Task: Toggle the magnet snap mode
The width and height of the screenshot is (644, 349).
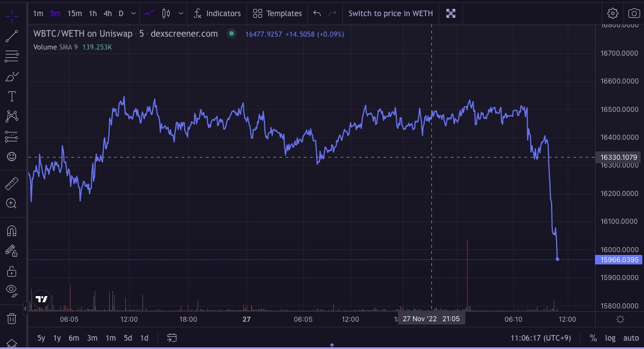Action: coord(12,231)
